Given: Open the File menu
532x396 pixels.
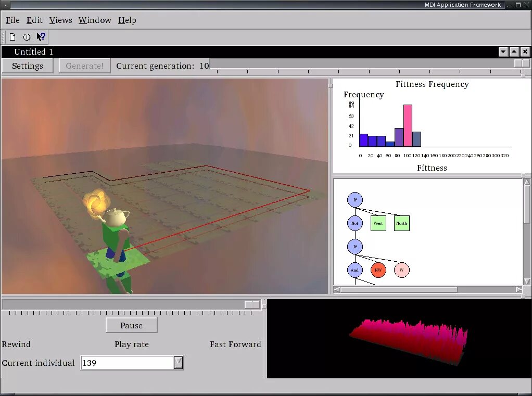Looking at the screenshot, I should pos(12,20).
